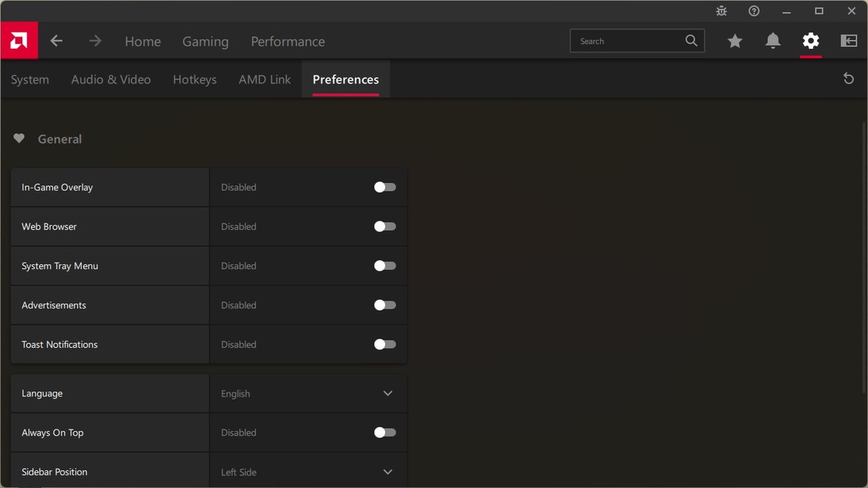Click the General section heading

click(x=60, y=139)
